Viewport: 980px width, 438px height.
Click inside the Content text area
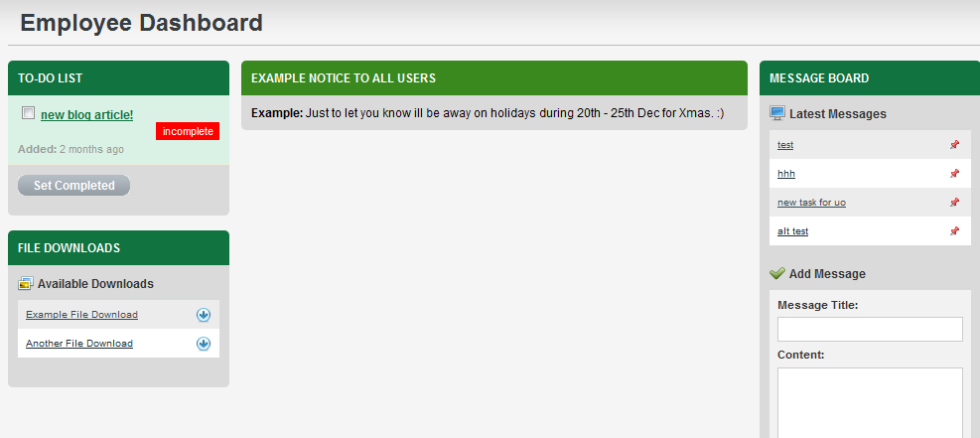point(870,402)
